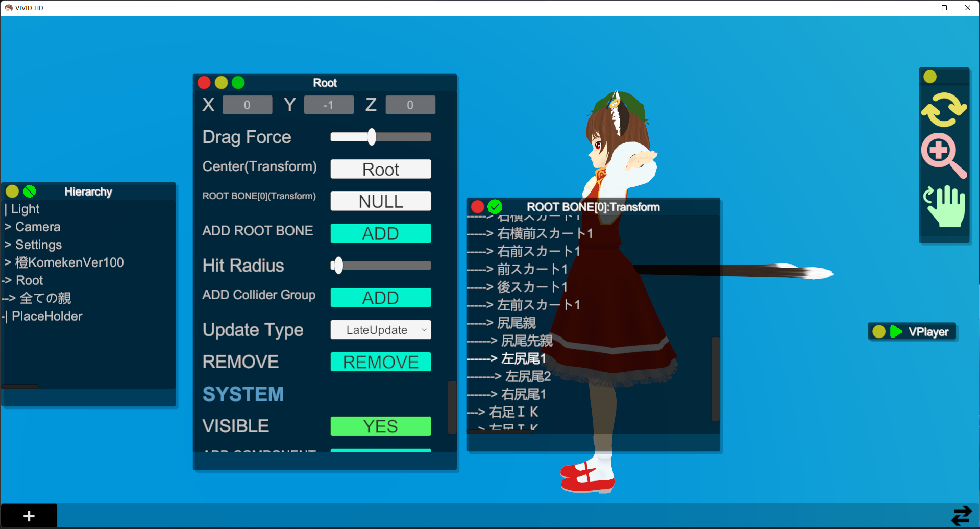980x529 pixels.
Task: Click the REMOVE button
Action: (381, 362)
